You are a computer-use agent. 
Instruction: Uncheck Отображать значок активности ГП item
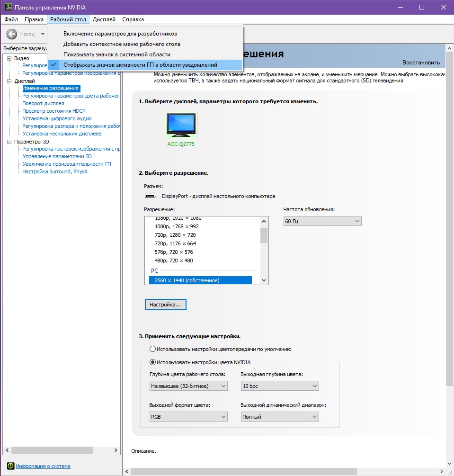tap(145, 65)
